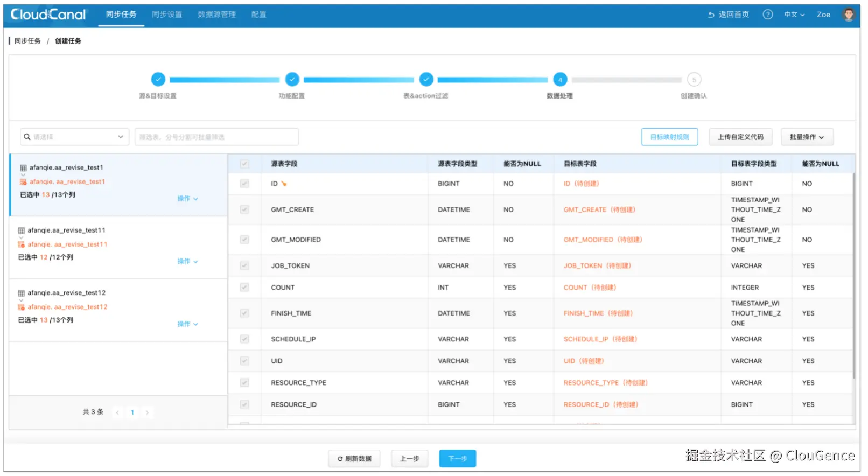Viewport: 868px width, 476px height.
Task: Click the return home arrow icon
Action: pyautogui.click(x=711, y=15)
